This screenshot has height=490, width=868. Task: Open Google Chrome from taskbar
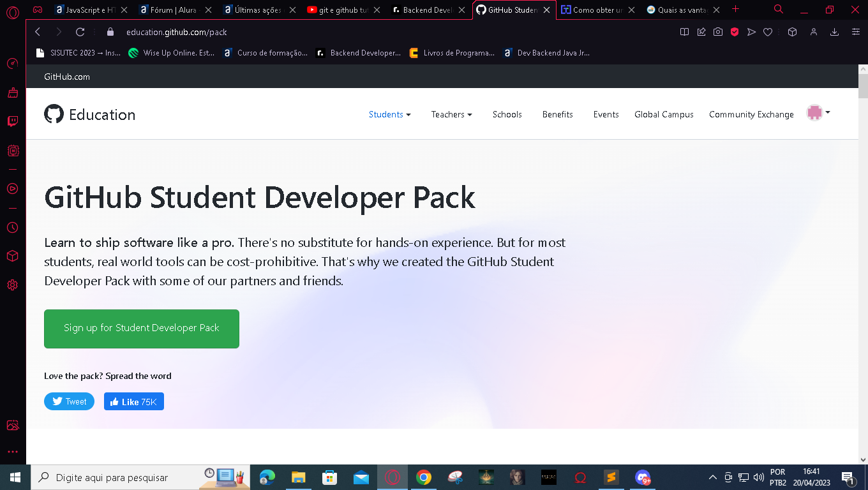[424, 477]
